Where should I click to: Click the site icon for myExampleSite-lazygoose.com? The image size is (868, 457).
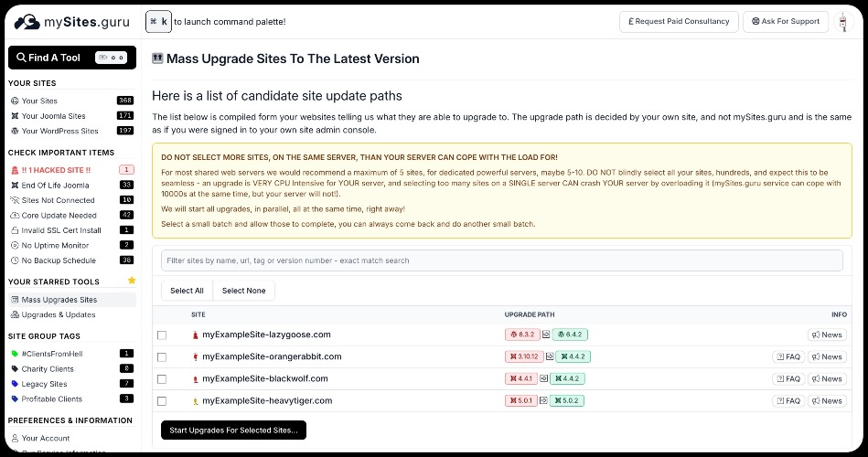[x=195, y=335]
